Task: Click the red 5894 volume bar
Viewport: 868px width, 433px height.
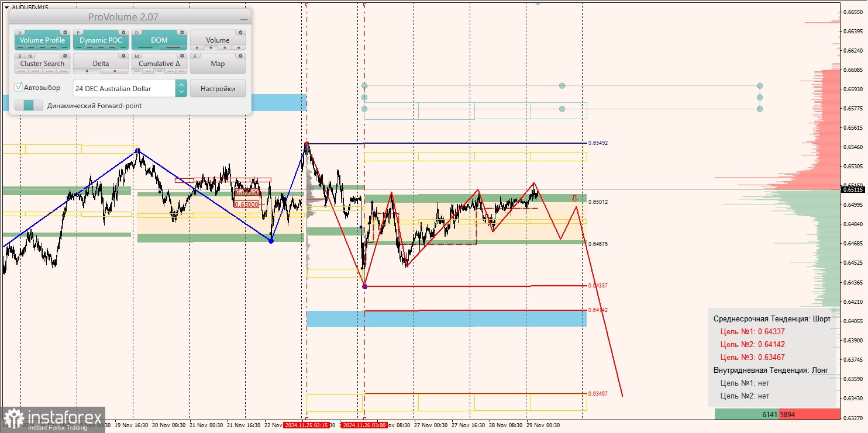Action: click(809, 414)
